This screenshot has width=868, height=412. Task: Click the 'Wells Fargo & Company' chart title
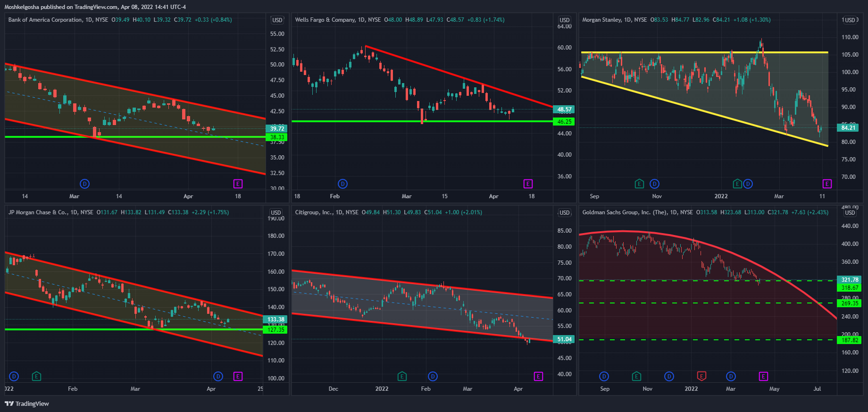tap(325, 20)
